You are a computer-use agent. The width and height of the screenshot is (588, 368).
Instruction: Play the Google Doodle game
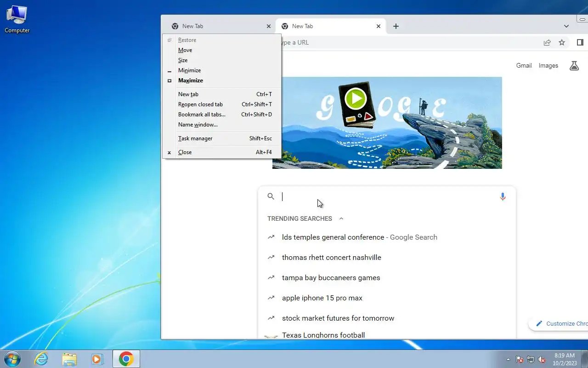[x=356, y=98]
